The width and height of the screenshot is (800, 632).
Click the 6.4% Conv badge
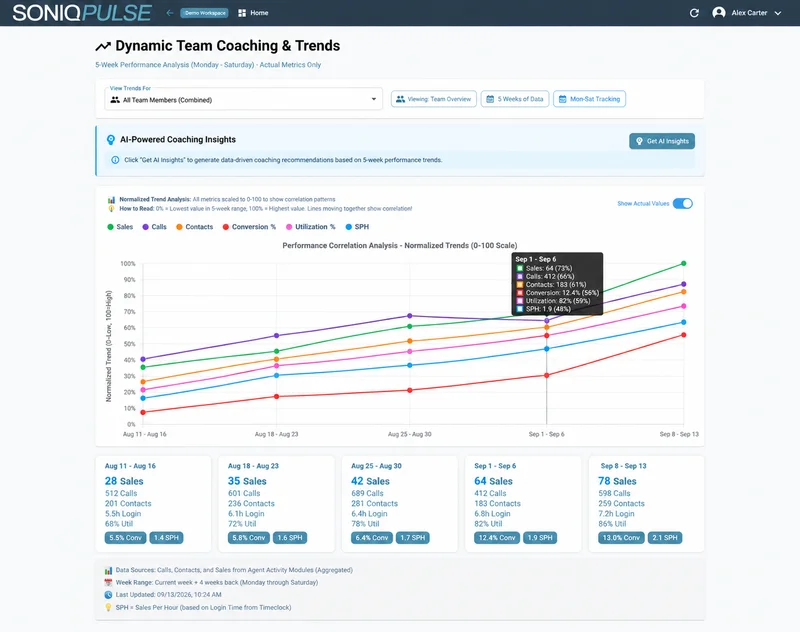pos(372,538)
